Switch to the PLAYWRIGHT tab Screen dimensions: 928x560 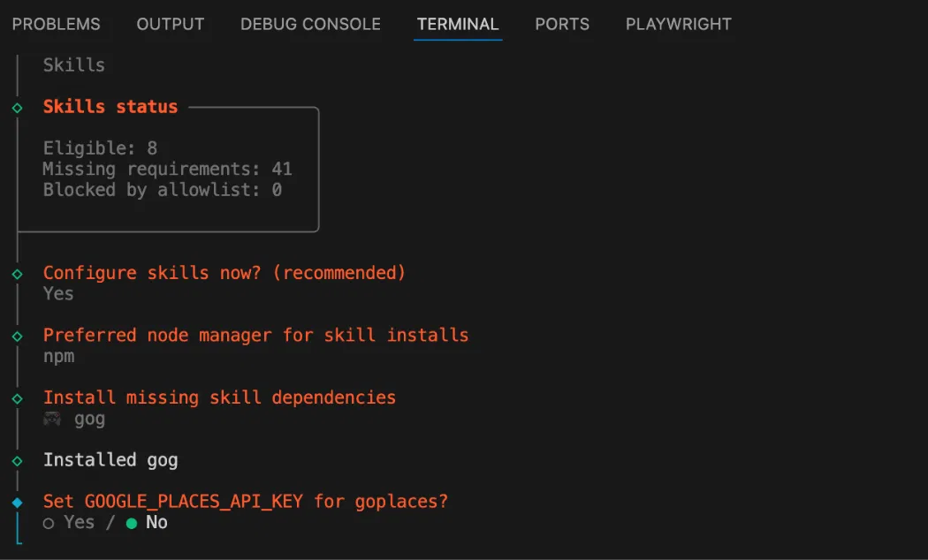(x=679, y=25)
